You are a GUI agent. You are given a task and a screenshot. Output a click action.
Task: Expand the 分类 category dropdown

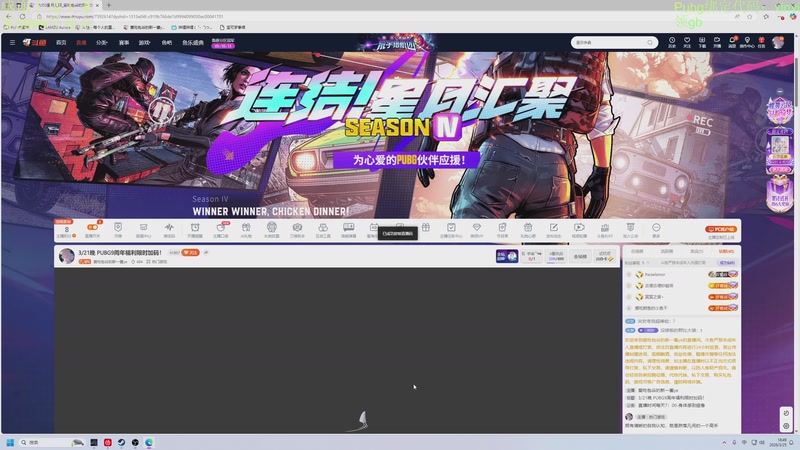(102, 42)
